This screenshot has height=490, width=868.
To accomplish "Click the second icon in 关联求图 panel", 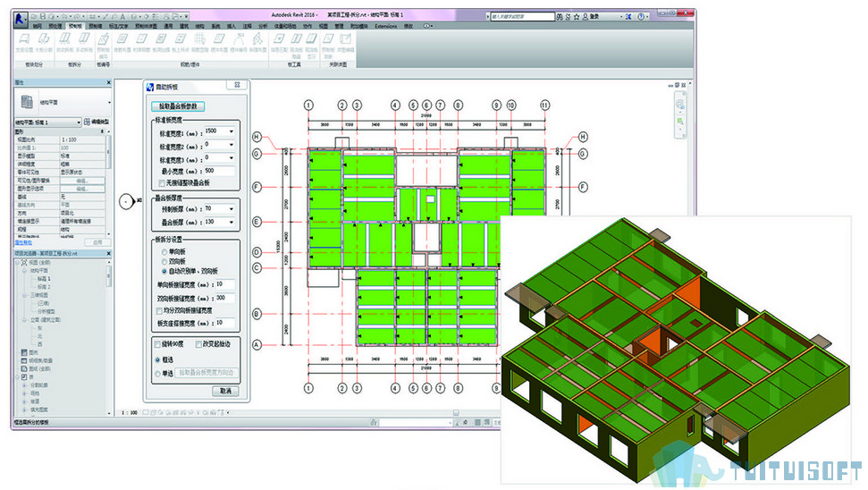I will pyautogui.click(x=345, y=39).
